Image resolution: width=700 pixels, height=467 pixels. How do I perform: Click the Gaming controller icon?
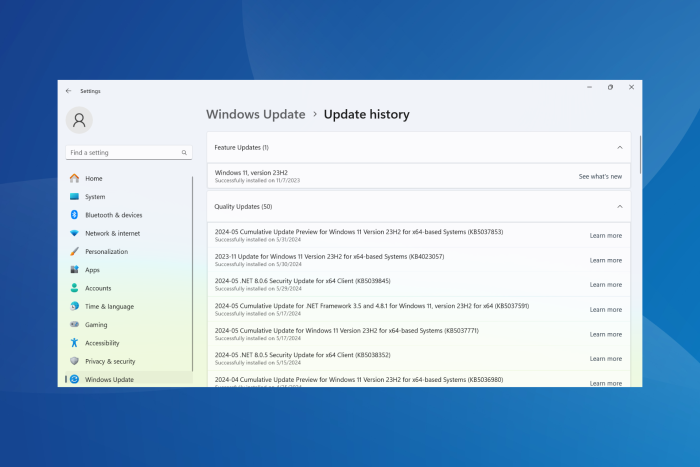click(x=74, y=325)
